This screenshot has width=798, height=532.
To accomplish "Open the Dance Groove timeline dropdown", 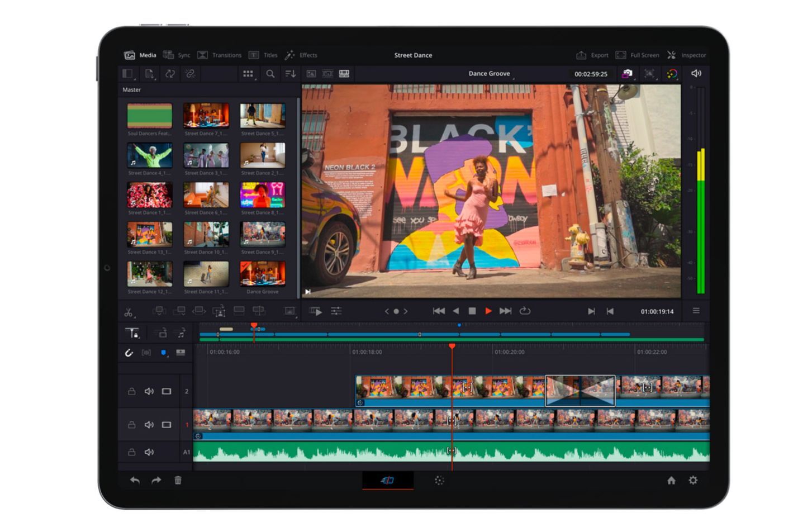I will [490, 74].
